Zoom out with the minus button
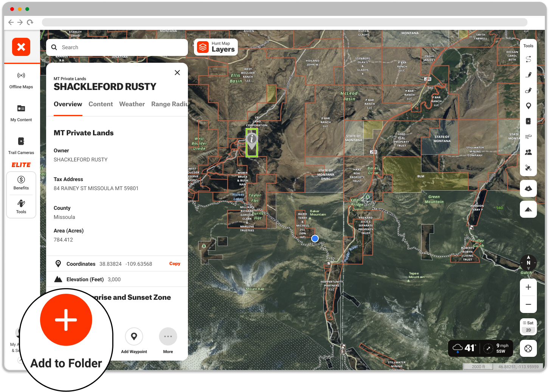Image resolution: width=549 pixels, height=392 pixels. (x=528, y=304)
